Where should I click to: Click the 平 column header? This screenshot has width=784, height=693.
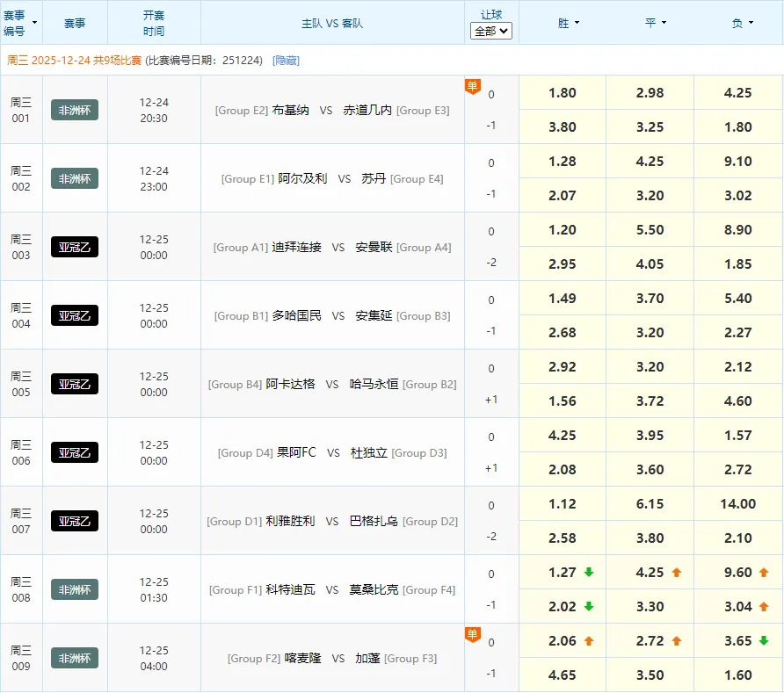coord(650,23)
